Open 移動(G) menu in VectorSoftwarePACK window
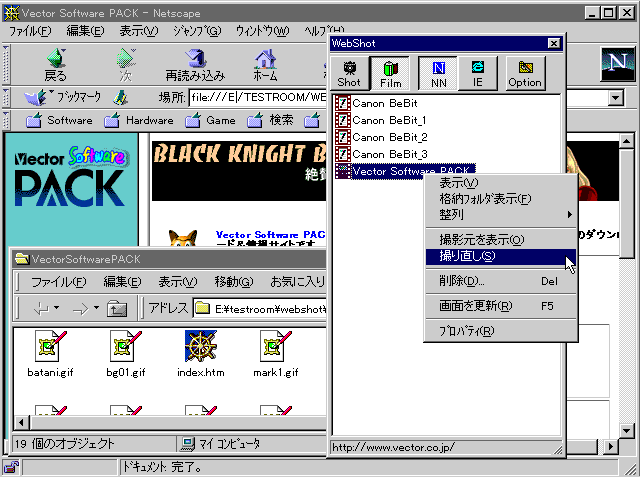 (x=233, y=282)
